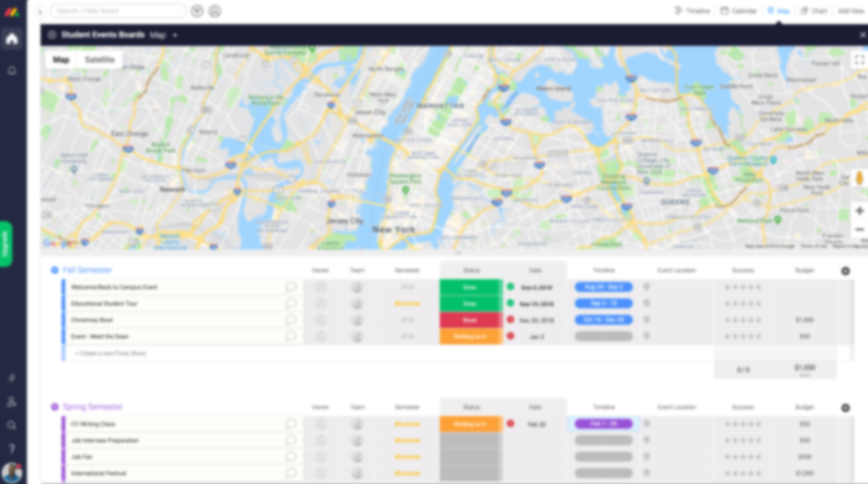
Task: Open the person filter icon near search
Action: [215, 11]
